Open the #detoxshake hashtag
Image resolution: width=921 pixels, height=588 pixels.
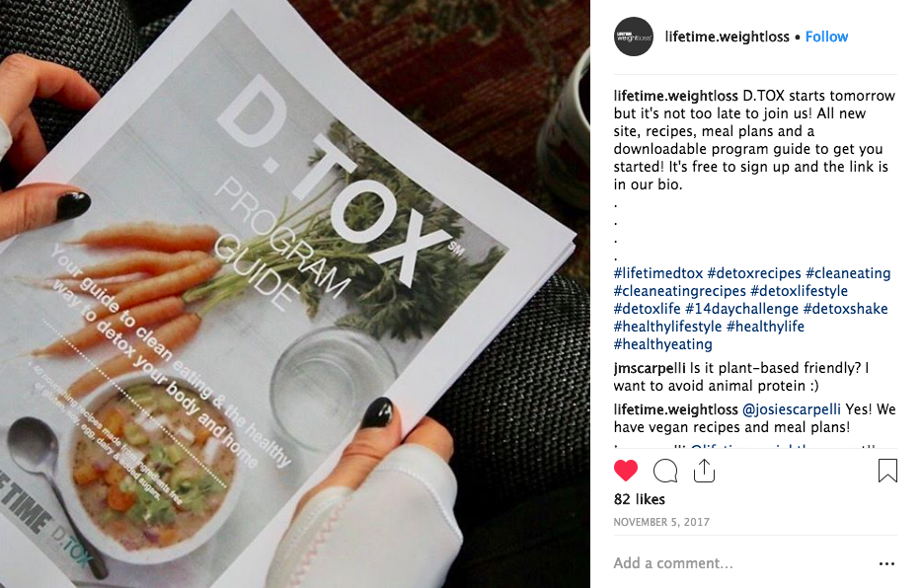click(x=845, y=309)
